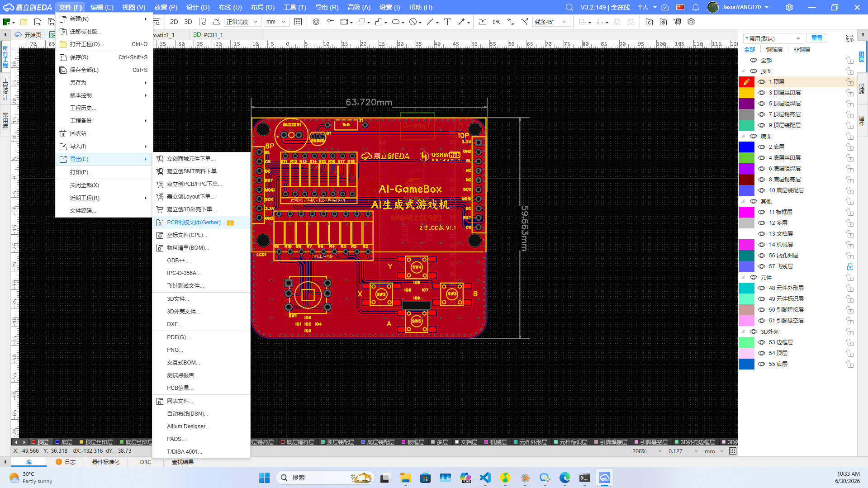The image size is (868, 488).
Task: Open the 线条45° routing angle dropdown
Action: (x=551, y=22)
